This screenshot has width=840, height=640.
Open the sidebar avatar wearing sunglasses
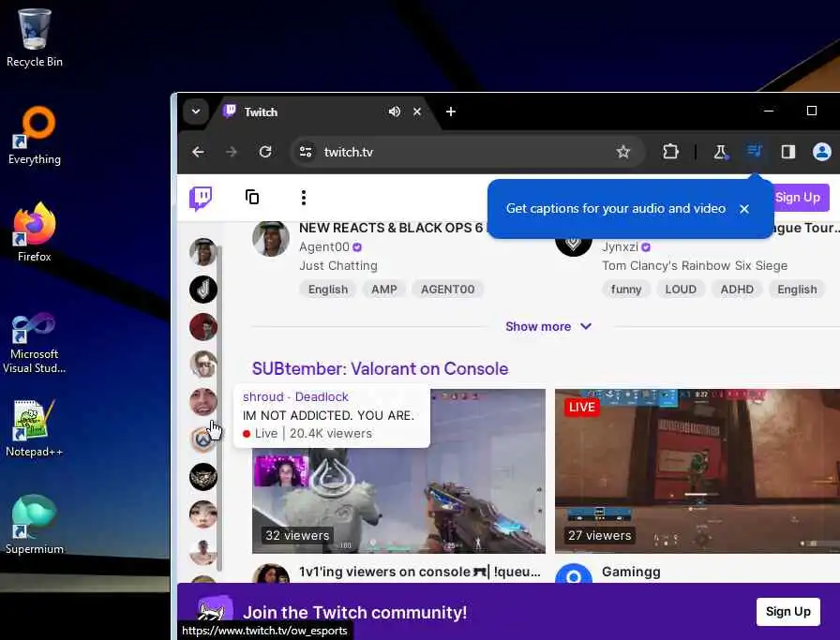tap(203, 365)
